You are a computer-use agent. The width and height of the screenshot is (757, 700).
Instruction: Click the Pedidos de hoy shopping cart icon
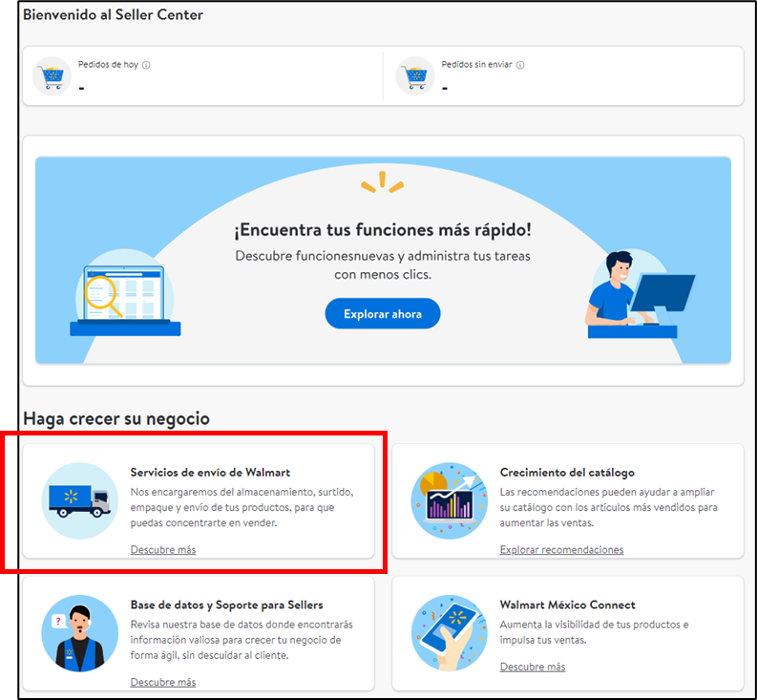53,75
